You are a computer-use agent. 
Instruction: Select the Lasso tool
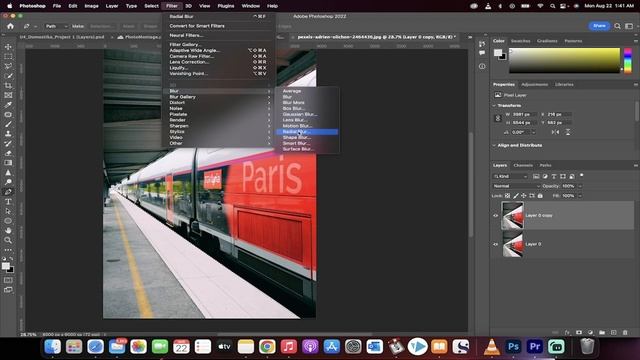(x=8, y=66)
